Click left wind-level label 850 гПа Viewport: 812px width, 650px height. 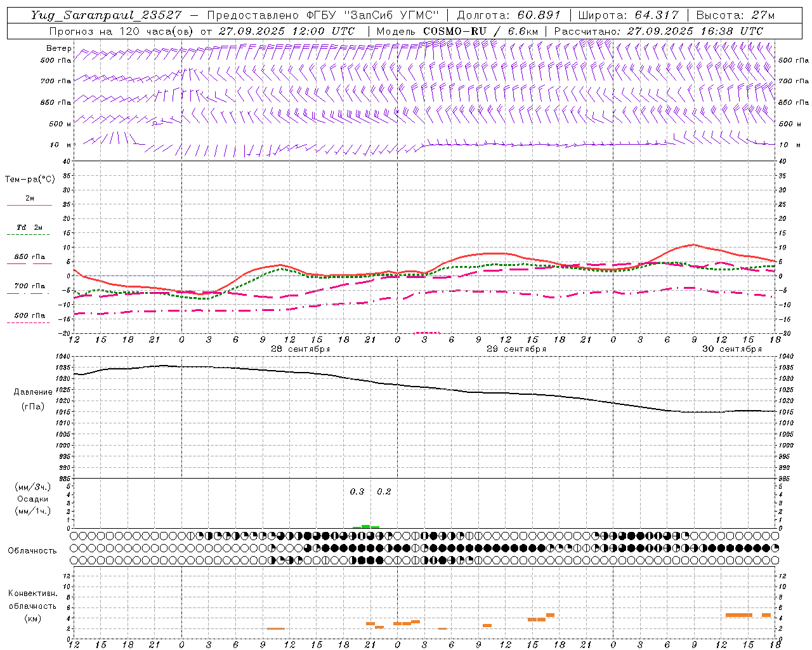click(55, 102)
